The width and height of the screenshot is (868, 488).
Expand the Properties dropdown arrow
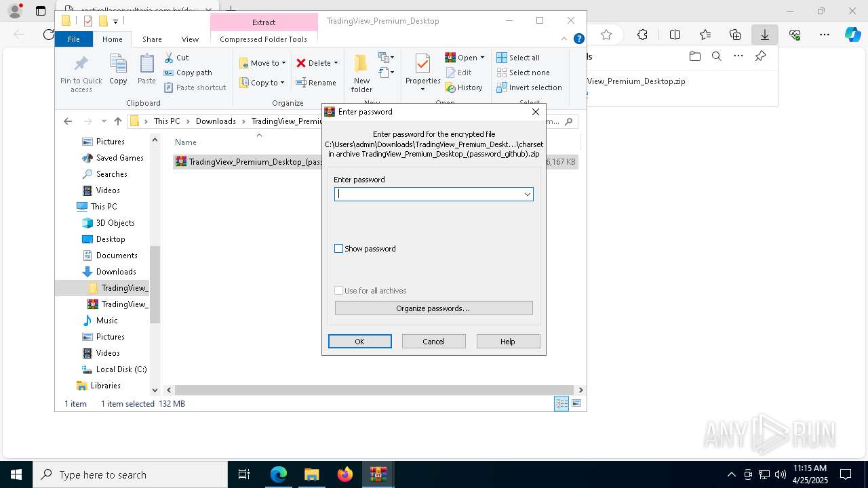pyautogui.click(x=422, y=89)
